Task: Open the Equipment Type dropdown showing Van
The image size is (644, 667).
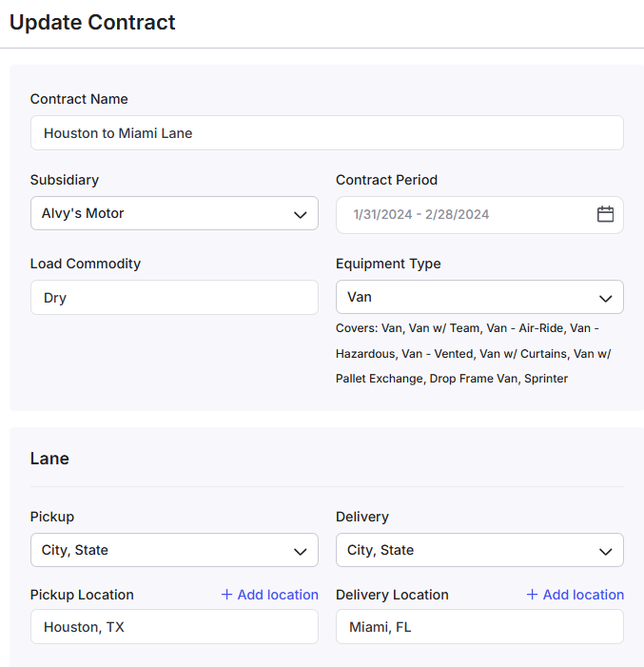Action: click(x=479, y=297)
